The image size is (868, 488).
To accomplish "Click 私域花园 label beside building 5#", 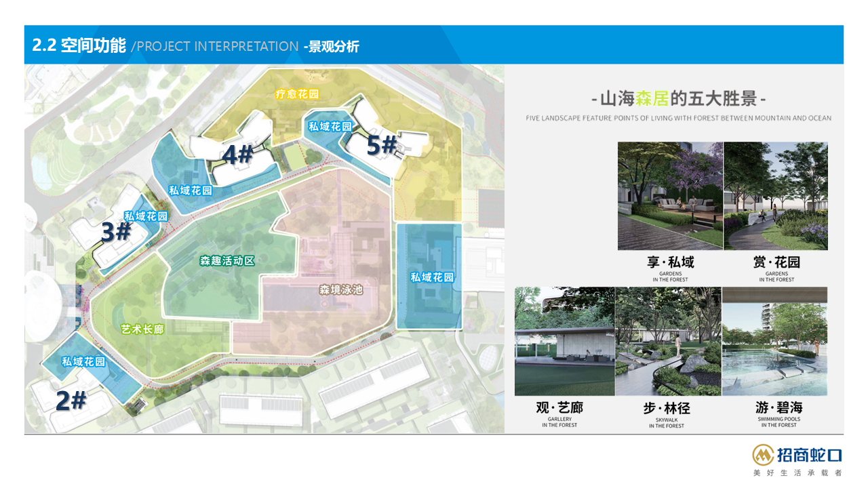I will 330,127.
